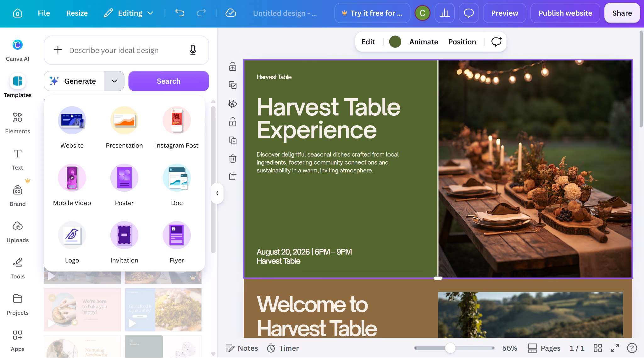Open the analytics bar chart icon
This screenshot has height=358, width=644.
pyautogui.click(x=445, y=13)
